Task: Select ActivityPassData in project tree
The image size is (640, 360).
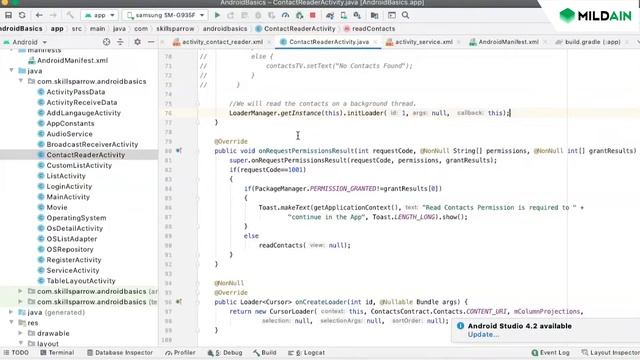Action: tap(76, 92)
